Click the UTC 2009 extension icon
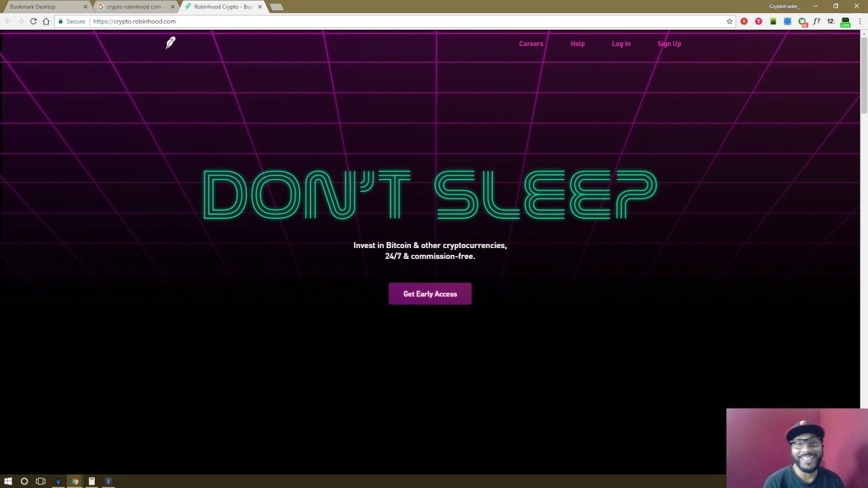This screenshot has height=488, width=868. tap(845, 22)
